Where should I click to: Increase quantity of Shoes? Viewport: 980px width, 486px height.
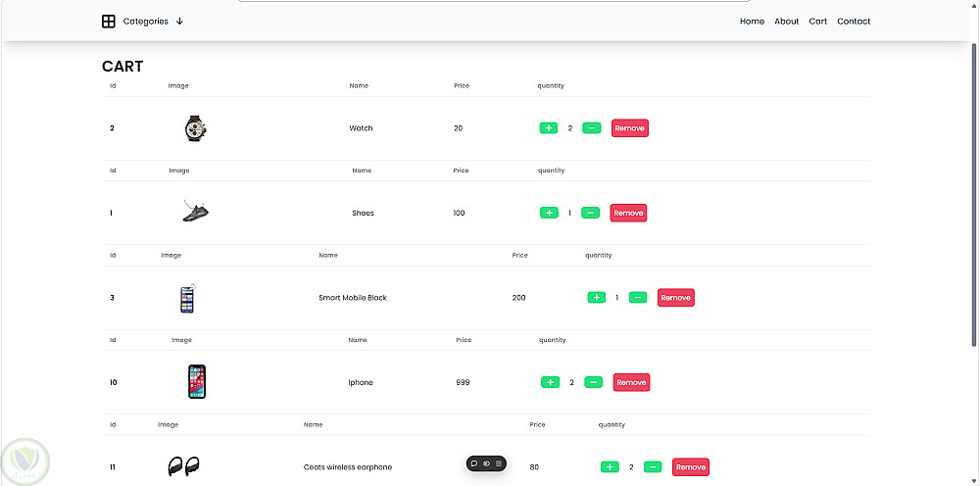click(549, 213)
